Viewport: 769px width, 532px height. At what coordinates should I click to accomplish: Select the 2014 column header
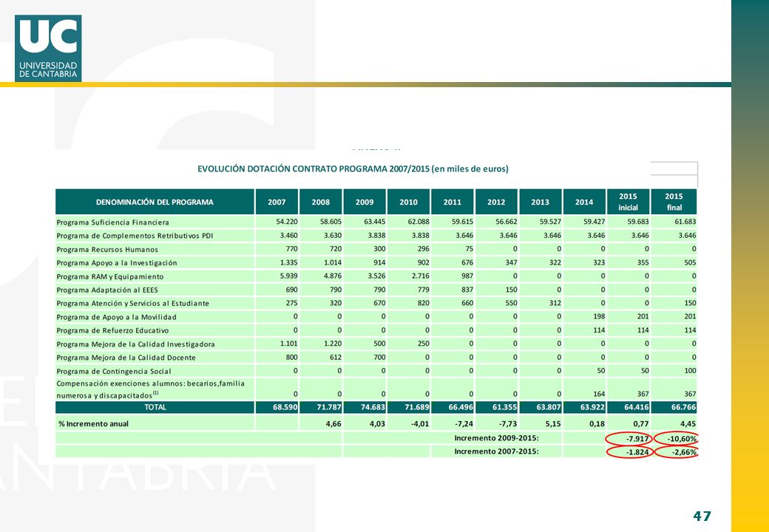coord(584,202)
